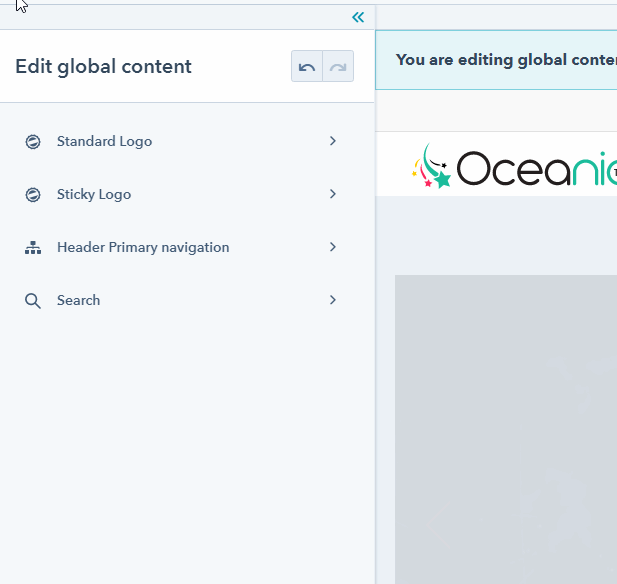Click the Header Primary navigation sitemap icon
Viewport: 617px width, 584px height.
[33, 248]
